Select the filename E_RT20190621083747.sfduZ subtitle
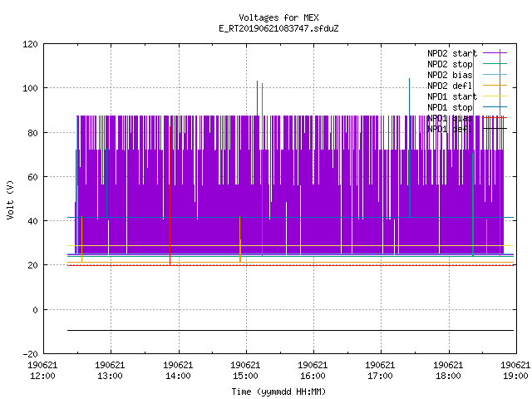532x399 pixels. point(278,28)
